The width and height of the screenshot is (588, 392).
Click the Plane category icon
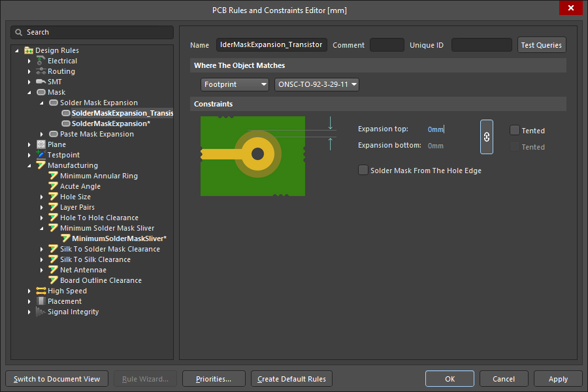(41, 144)
